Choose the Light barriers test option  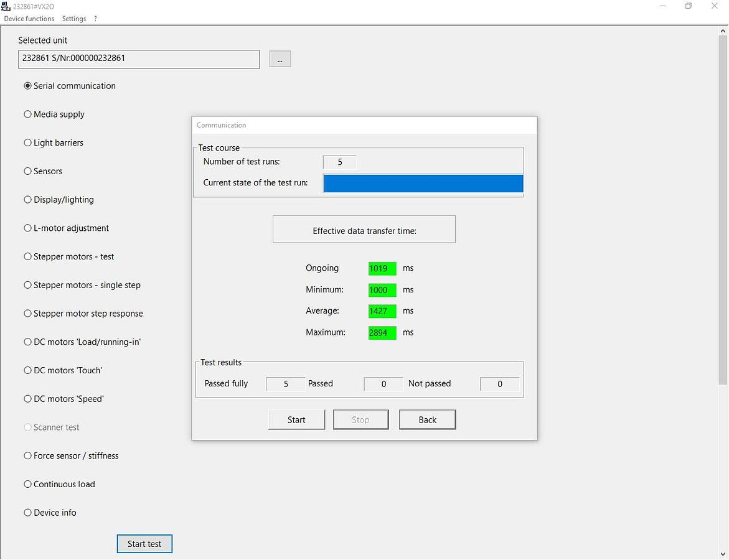point(27,143)
